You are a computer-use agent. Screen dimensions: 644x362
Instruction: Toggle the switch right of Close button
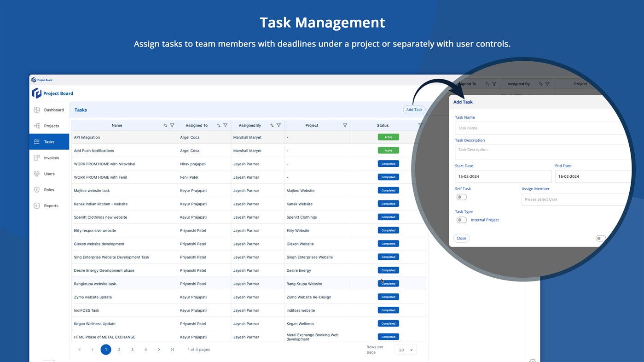point(600,239)
